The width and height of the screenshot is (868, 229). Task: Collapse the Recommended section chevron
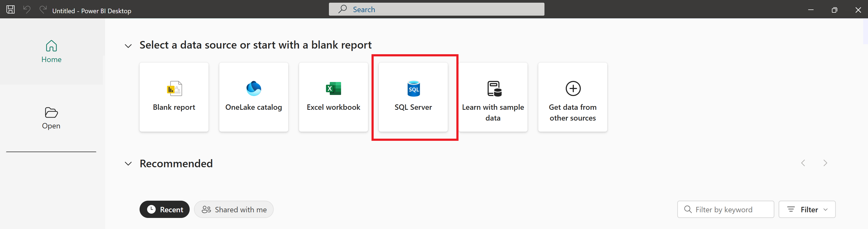(128, 163)
